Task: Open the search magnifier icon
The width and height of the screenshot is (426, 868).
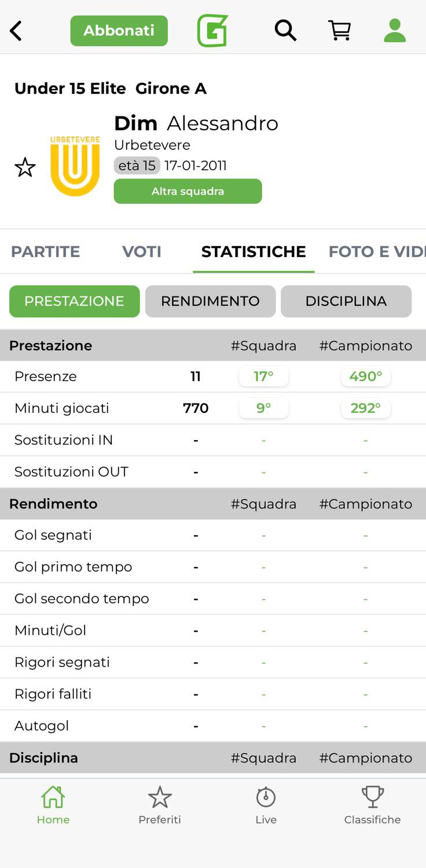Action: 285,31
